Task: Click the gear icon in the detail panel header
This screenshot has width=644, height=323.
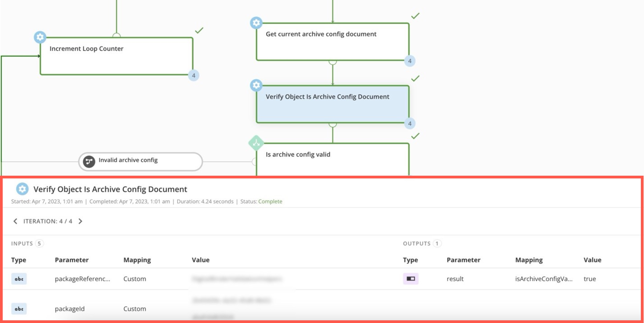Action: click(22, 189)
